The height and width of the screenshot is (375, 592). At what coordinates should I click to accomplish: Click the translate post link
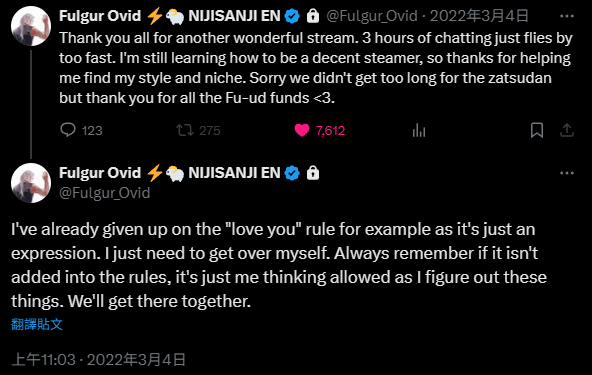[x=37, y=324]
